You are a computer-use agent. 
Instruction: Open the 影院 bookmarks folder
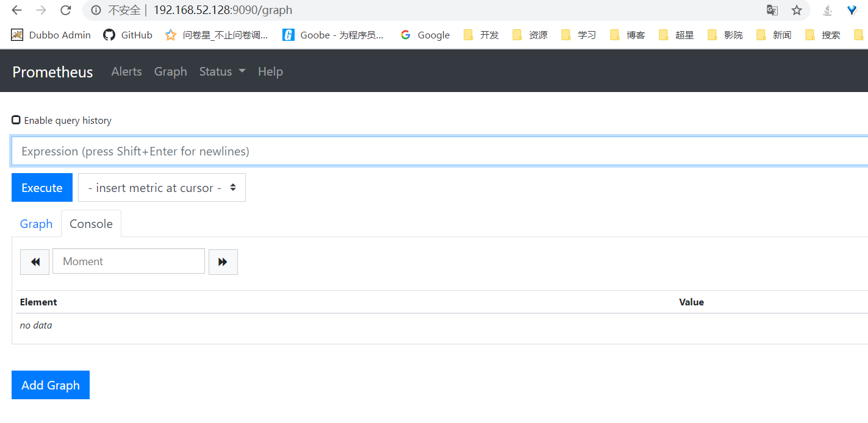(725, 35)
